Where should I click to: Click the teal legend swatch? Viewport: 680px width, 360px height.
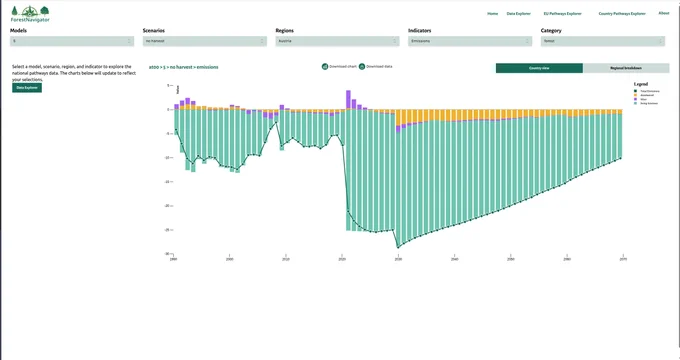[636, 103]
